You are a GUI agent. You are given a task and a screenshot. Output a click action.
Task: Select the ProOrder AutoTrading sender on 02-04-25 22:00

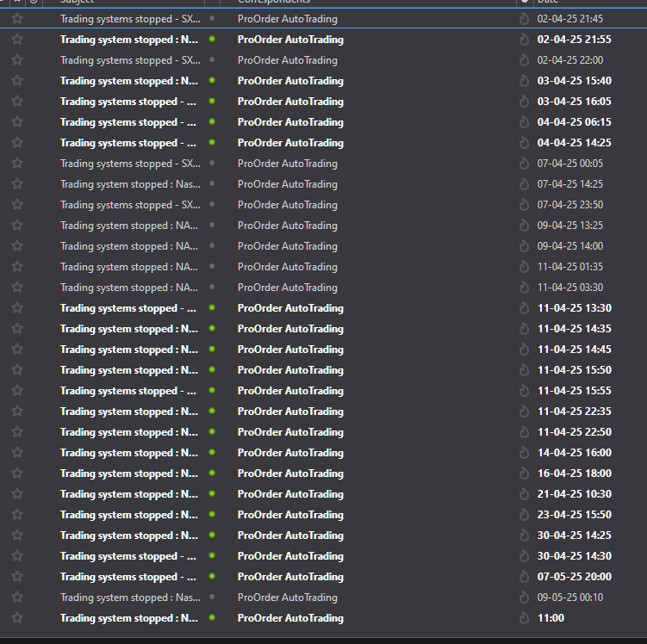tap(288, 60)
